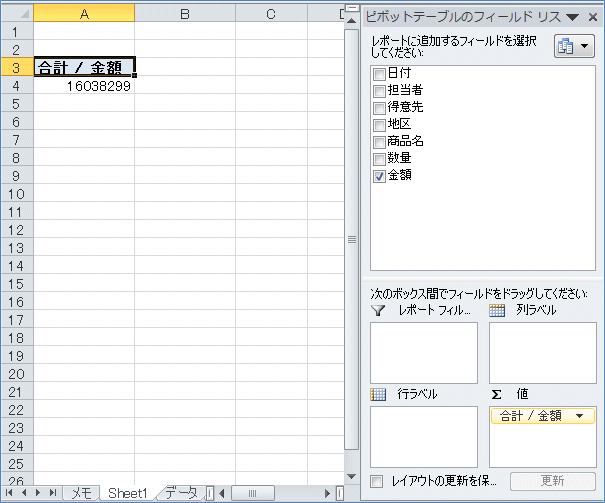This screenshot has width=605, height=503.
Task: Click the horizontal scrollbar left arrow
Action: click(x=221, y=493)
